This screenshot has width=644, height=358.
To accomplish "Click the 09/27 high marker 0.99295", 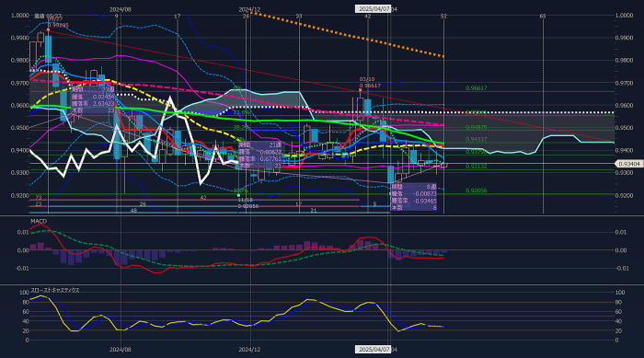I will coord(56,22).
